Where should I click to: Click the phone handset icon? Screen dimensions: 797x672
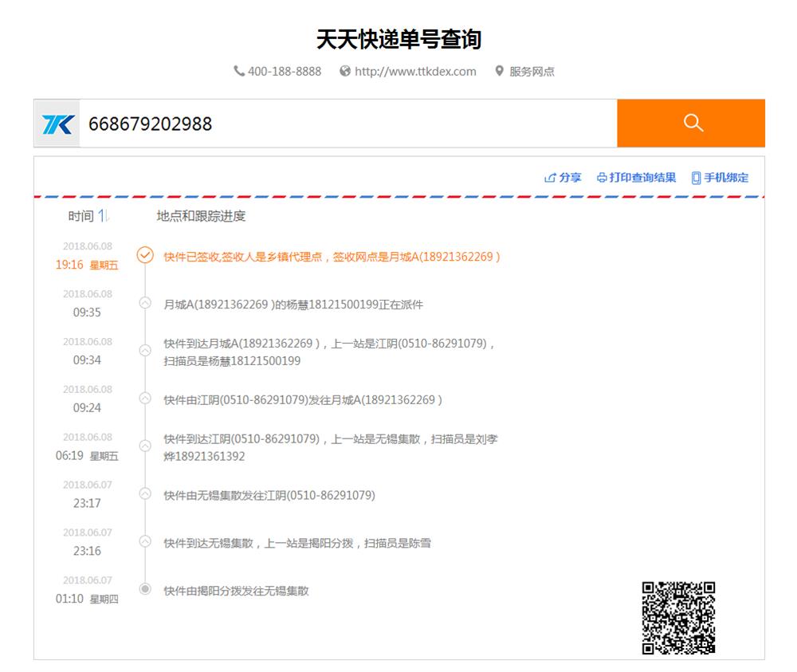tap(239, 71)
